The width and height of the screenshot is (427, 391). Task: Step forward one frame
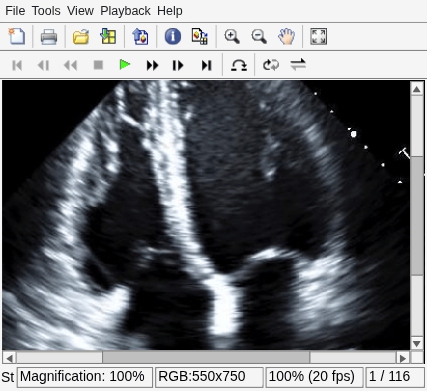(x=178, y=65)
